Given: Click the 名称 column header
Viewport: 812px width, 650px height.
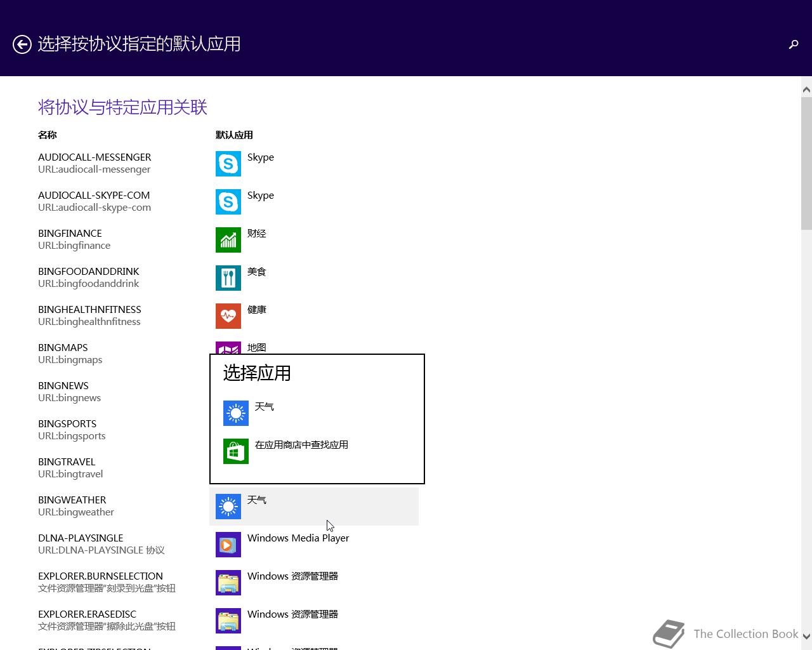Looking at the screenshot, I should pos(48,135).
